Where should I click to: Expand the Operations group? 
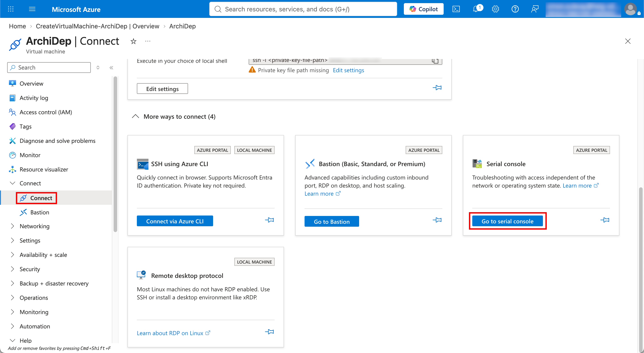12,298
